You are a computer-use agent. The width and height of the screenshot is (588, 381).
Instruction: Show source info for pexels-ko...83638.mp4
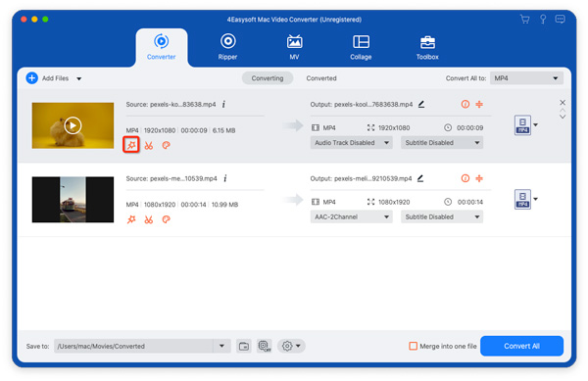coord(223,104)
